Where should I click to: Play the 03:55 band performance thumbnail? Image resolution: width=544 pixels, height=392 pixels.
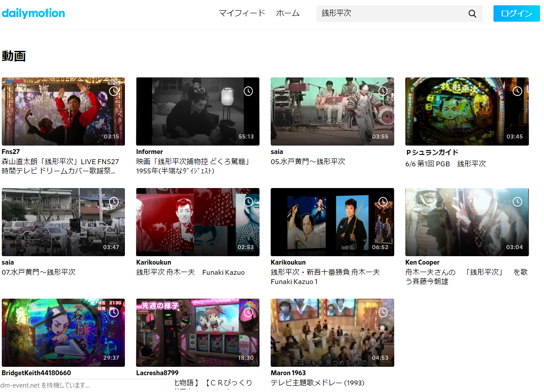click(332, 111)
